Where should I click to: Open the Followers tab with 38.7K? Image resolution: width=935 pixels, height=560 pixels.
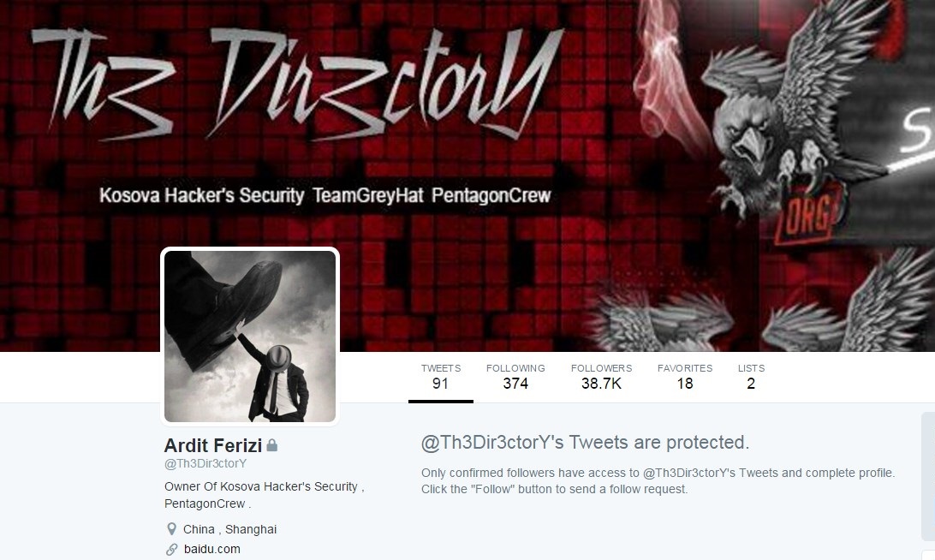[601, 377]
